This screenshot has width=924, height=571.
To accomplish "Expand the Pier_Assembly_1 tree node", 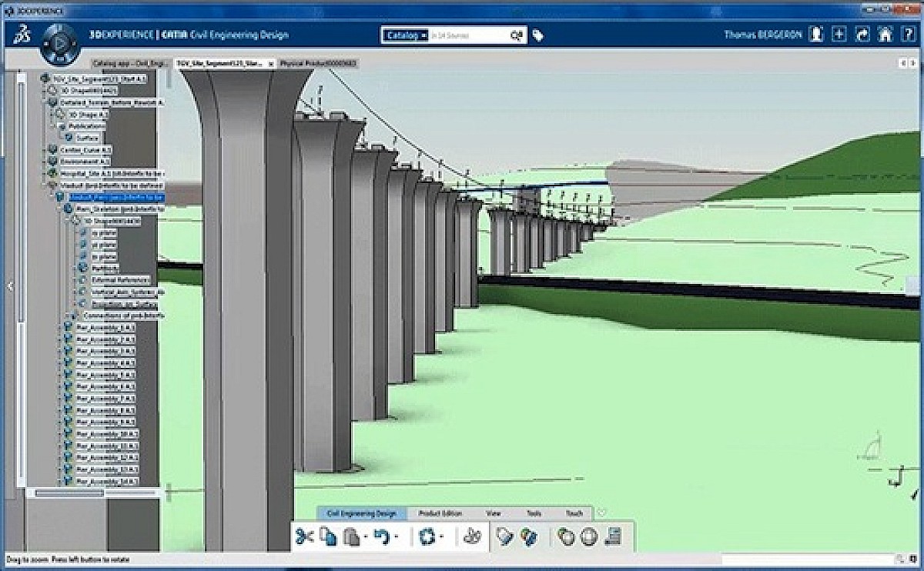I will tap(60, 327).
